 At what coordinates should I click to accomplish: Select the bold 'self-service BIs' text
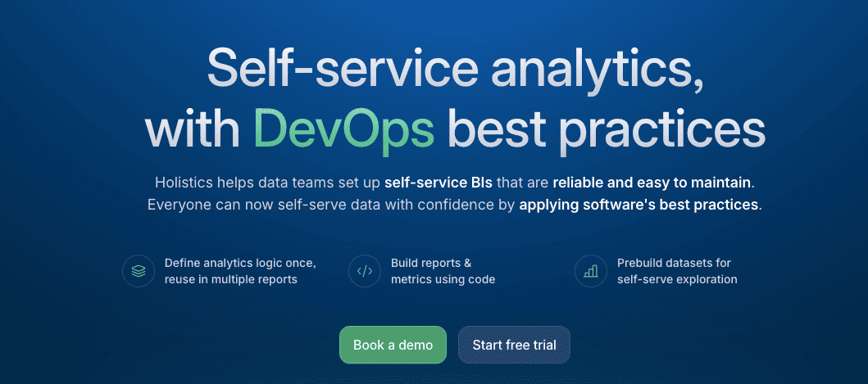click(439, 182)
